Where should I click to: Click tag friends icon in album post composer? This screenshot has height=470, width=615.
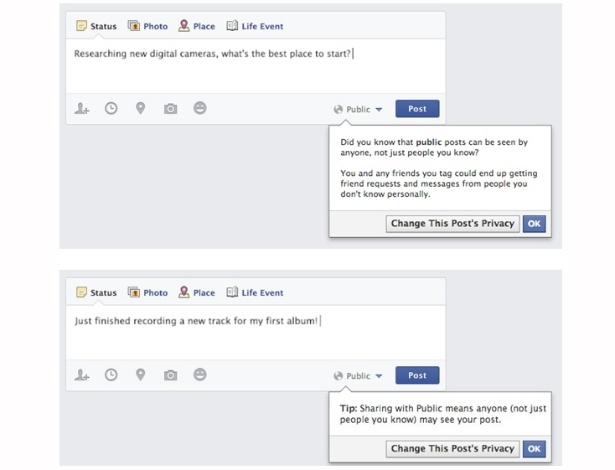pyautogui.click(x=82, y=375)
